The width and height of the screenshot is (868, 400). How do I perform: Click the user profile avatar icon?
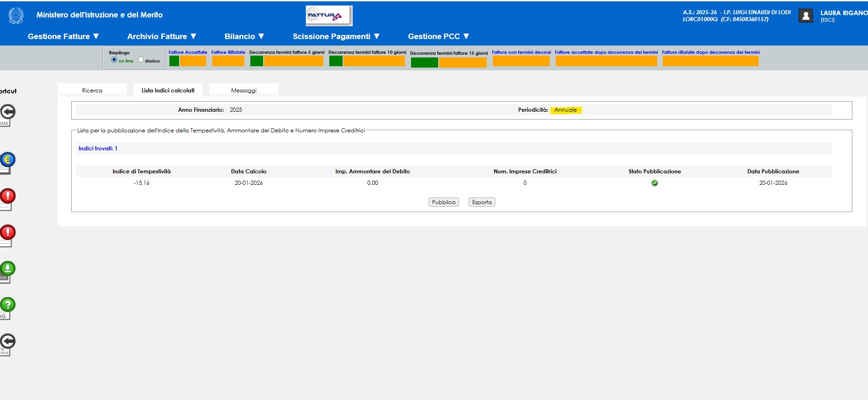click(x=806, y=16)
